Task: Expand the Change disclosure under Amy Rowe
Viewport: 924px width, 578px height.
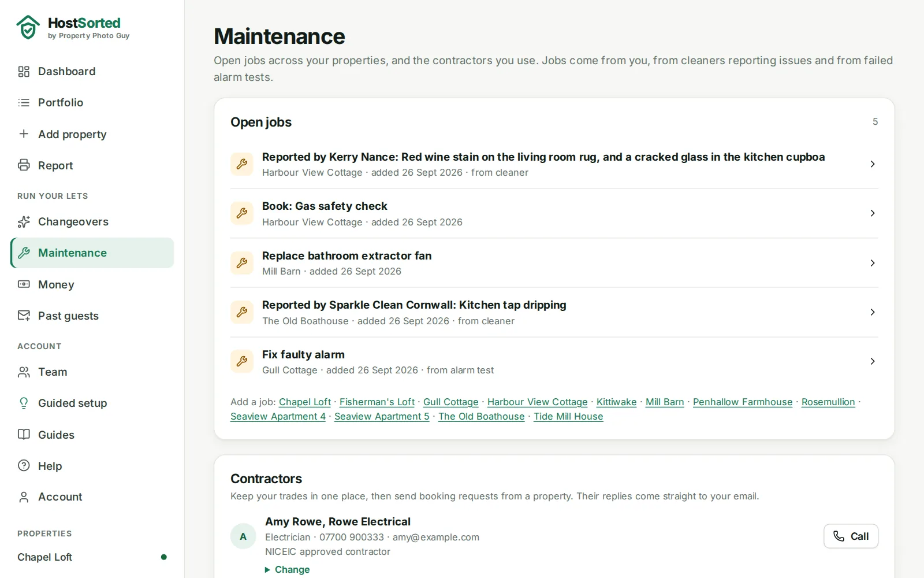Action: [x=287, y=569]
